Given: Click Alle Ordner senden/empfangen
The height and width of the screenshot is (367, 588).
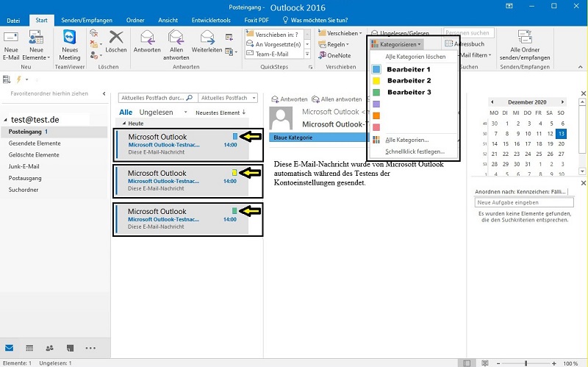Looking at the screenshot, I should [x=525, y=46].
